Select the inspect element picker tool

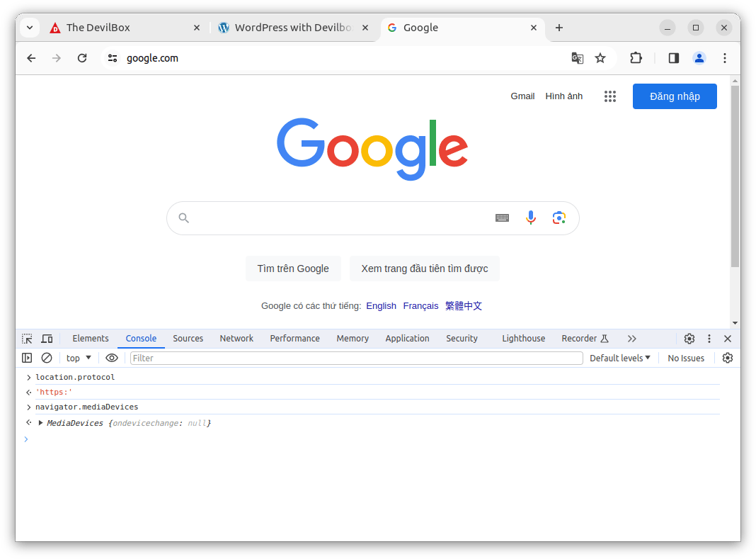point(27,339)
